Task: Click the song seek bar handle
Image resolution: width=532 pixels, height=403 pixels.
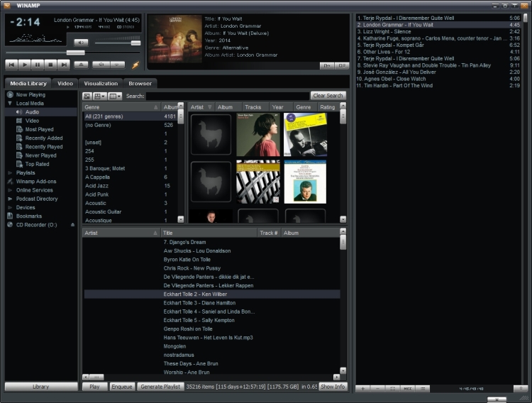Action: point(75,53)
